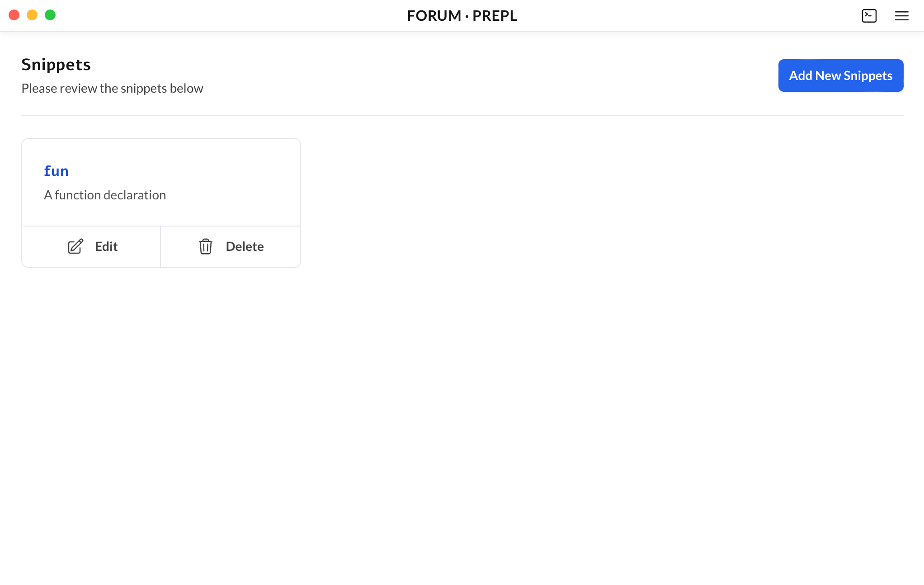Open the hamburger menu
This screenshot has width=924, height=585.
pyautogui.click(x=901, y=16)
